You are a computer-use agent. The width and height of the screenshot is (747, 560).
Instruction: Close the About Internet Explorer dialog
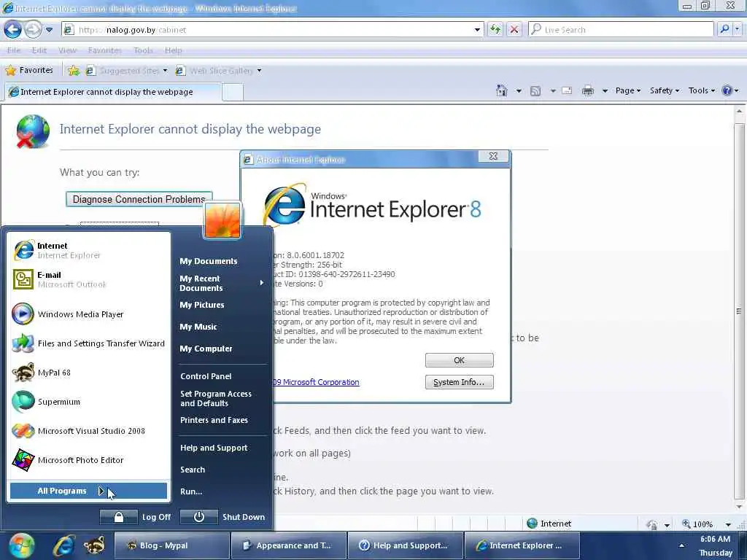click(493, 156)
